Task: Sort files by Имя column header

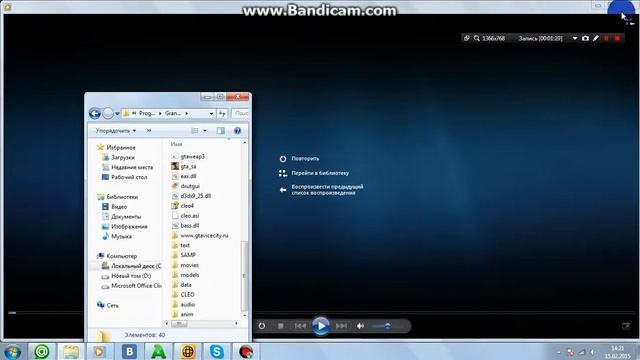Action: [x=177, y=144]
